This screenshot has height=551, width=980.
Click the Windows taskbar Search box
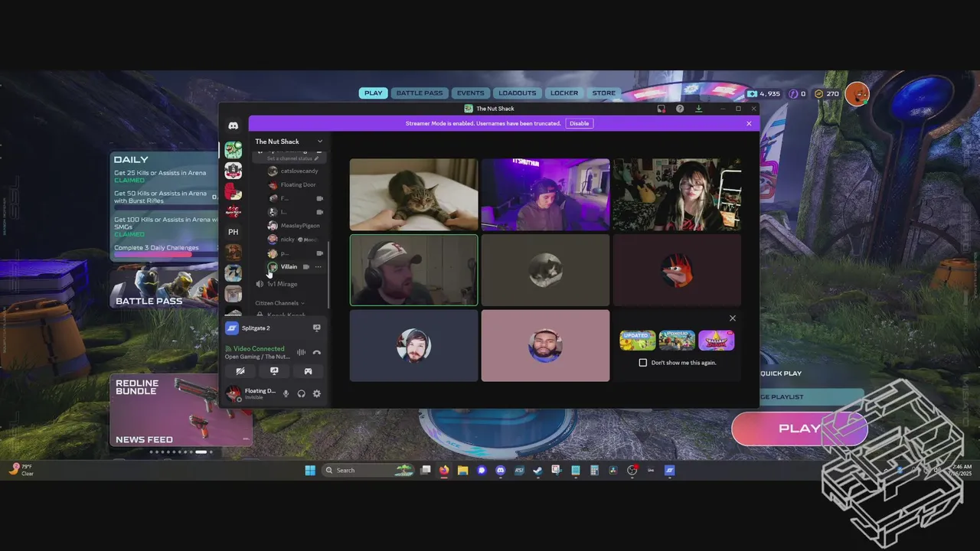368,471
